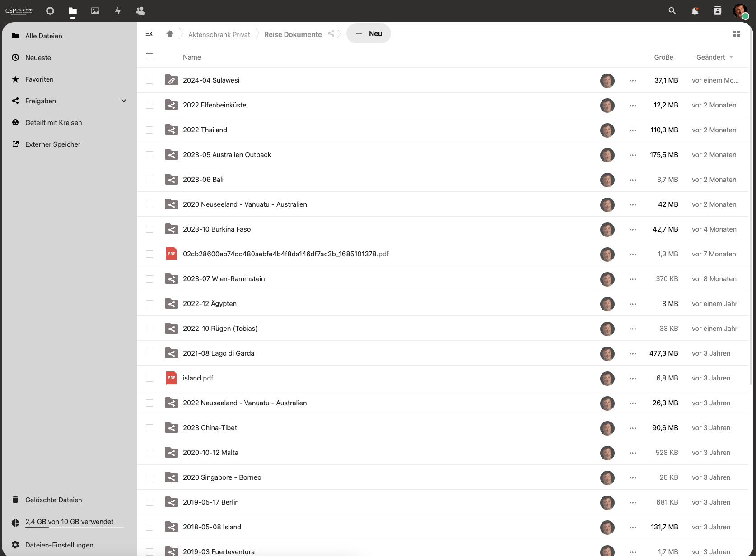Open Favoriten in the sidebar

pos(39,79)
